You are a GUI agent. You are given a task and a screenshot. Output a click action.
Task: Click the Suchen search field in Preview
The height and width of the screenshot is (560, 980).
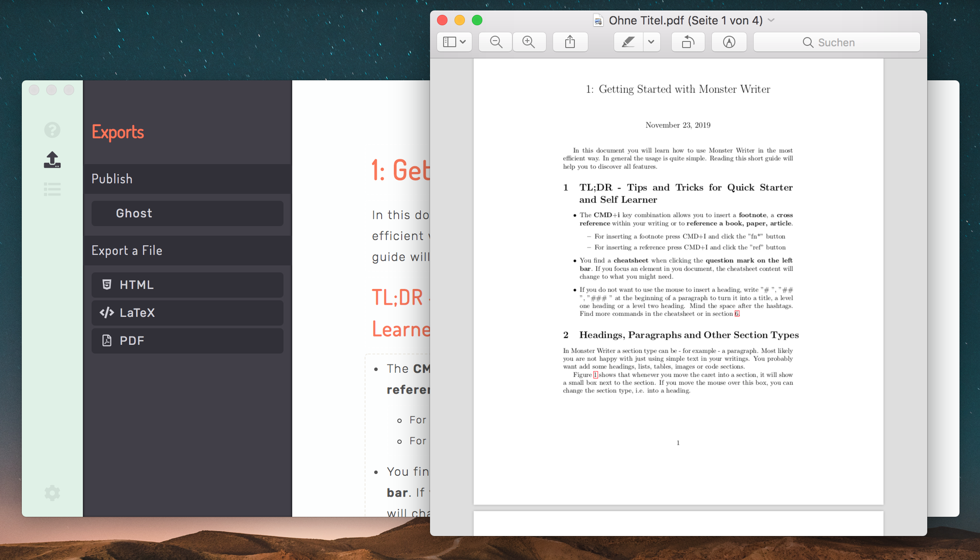(837, 42)
